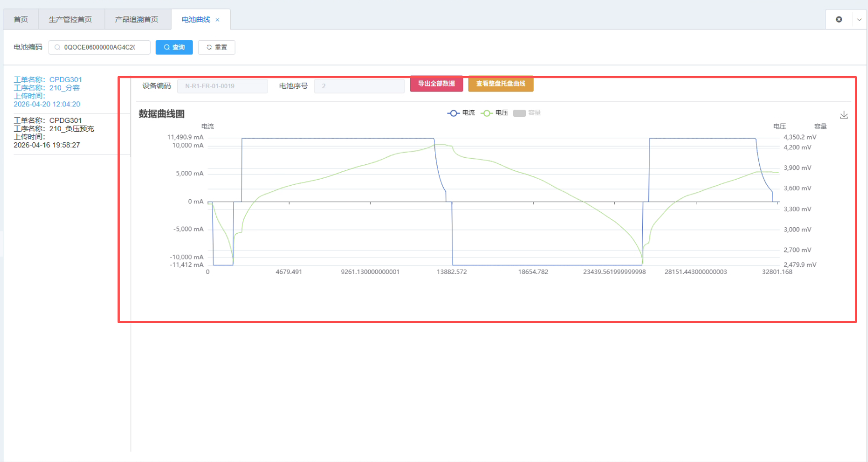Click the 3,600 mV axis label

(797, 189)
